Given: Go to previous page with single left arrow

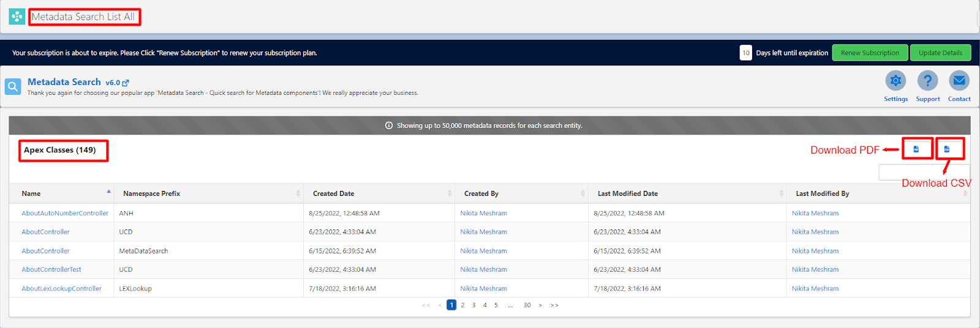Looking at the screenshot, I should click(440, 305).
